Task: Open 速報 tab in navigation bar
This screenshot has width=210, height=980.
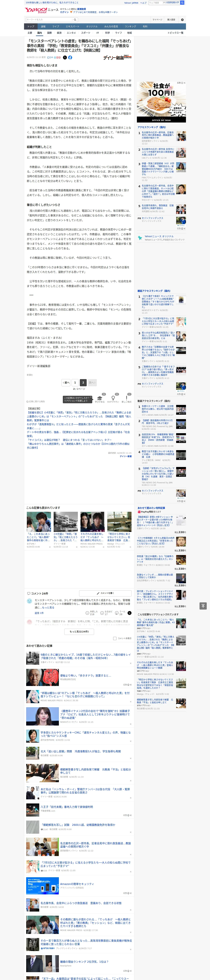Action: [43, 27]
